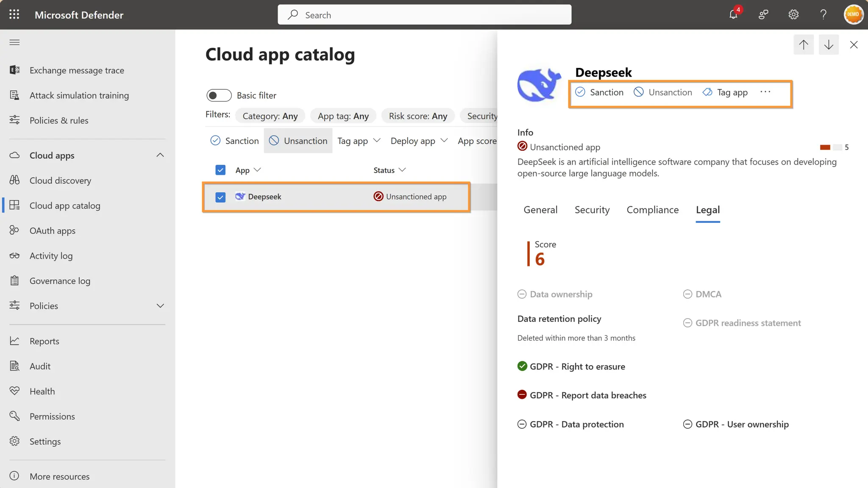Viewport: 868px width, 488px height.
Task: Go to next app with down arrow
Action: point(829,44)
